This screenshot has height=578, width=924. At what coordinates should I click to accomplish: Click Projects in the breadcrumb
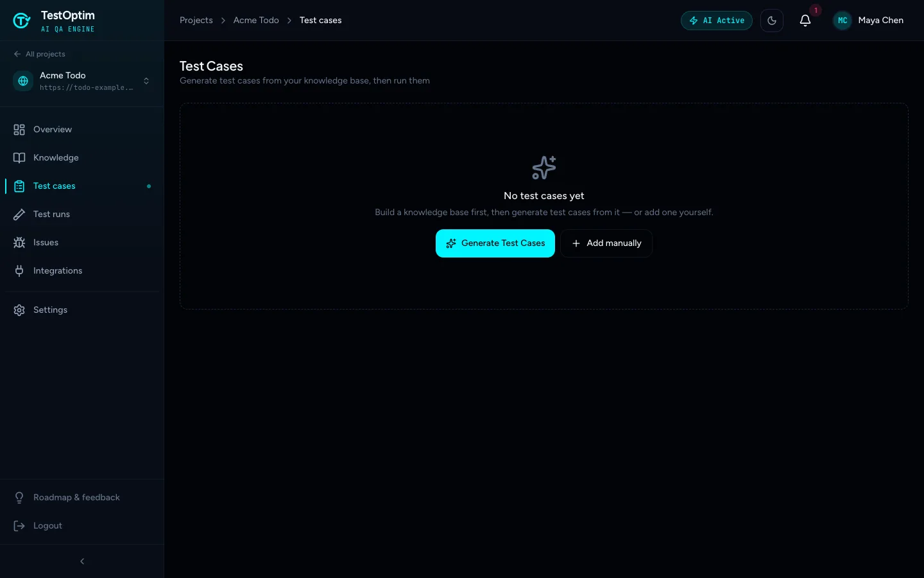(196, 21)
